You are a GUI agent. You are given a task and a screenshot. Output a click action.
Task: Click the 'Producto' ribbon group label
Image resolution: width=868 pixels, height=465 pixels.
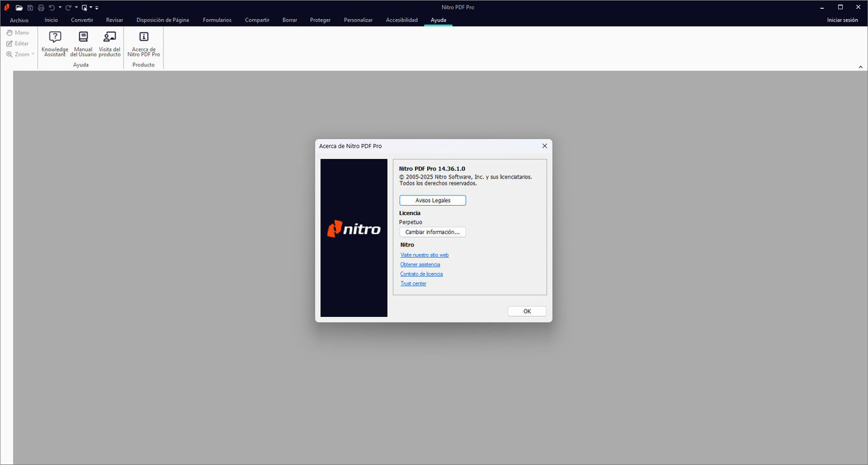[x=143, y=65]
